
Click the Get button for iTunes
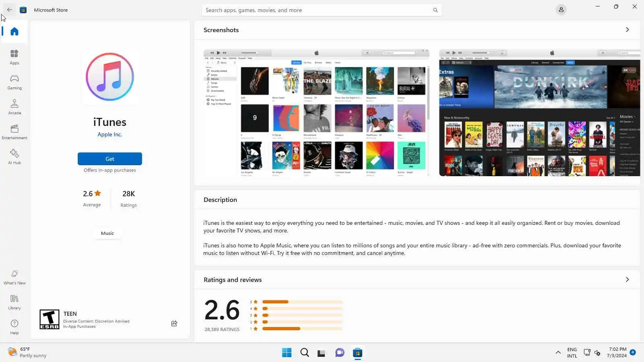[110, 159]
